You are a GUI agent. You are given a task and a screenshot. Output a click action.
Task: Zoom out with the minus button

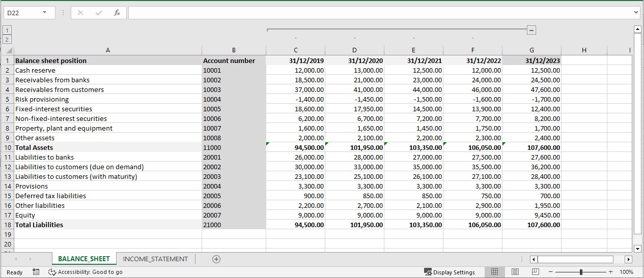click(x=551, y=272)
